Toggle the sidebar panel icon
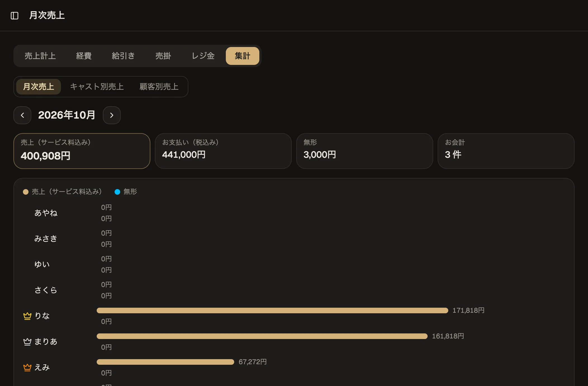588x386 pixels. pos(15,16)
